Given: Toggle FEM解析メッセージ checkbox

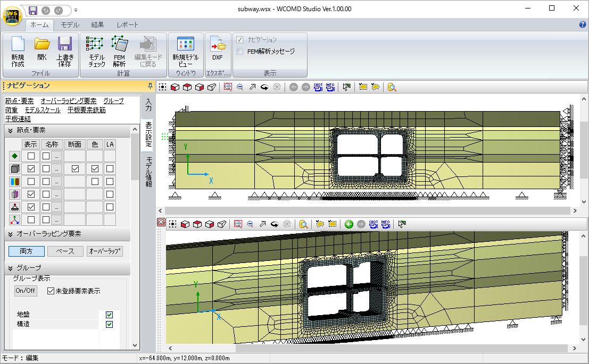Looking at the screenshot, I should 240,52.
